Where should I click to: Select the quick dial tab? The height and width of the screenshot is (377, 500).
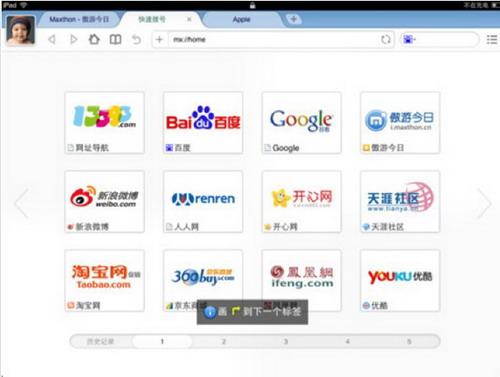coord(152,19)
